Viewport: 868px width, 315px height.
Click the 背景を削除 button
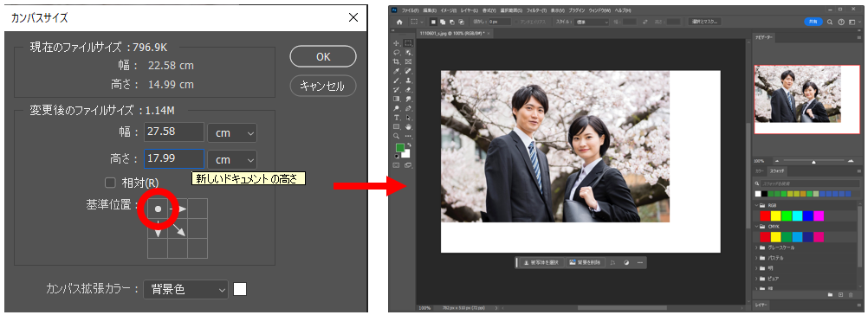[586, 262]
